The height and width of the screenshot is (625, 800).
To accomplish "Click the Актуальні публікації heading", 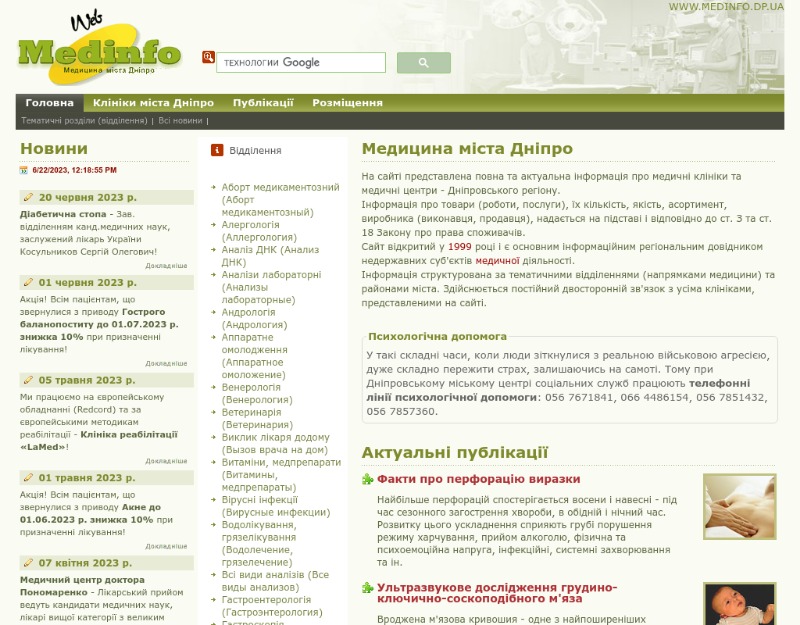I will (x=455, y=453).
